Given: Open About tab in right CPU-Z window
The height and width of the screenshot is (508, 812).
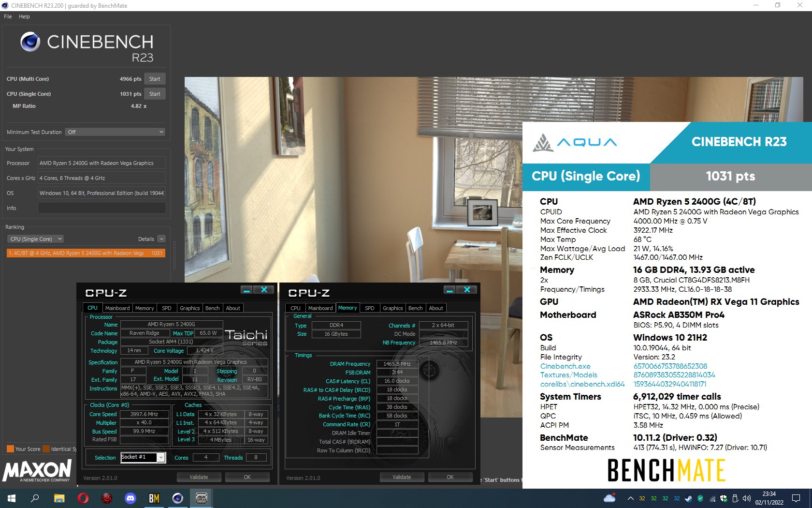Looking at the screenshot, I should (436, 308).
